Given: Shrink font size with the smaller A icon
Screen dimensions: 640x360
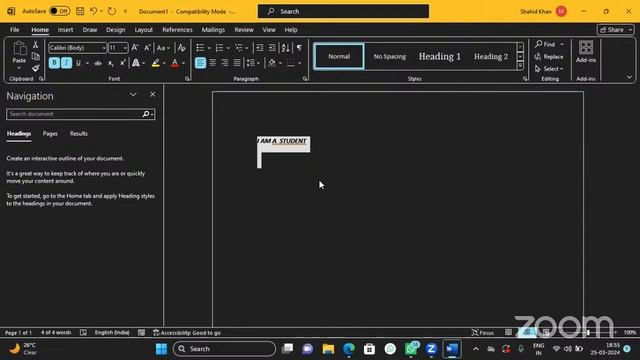Looking at the screenshot, I should point(147,48).
